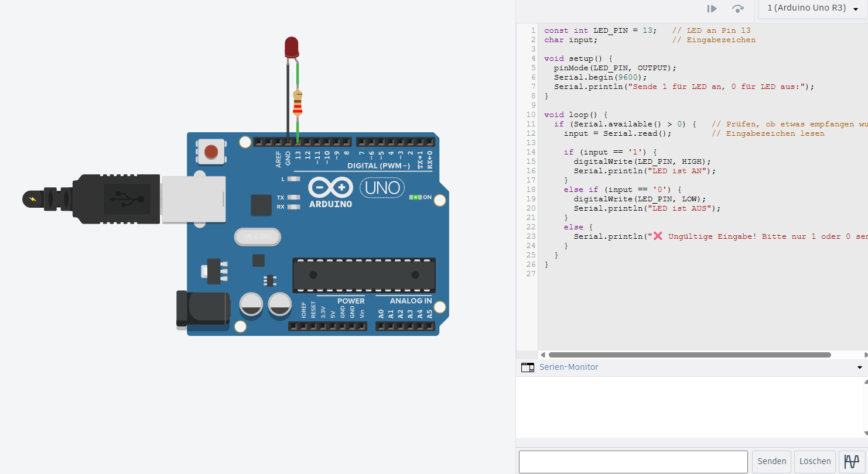Click the 'void loop() {' code line
868x474 pixels.
[576, 115]
